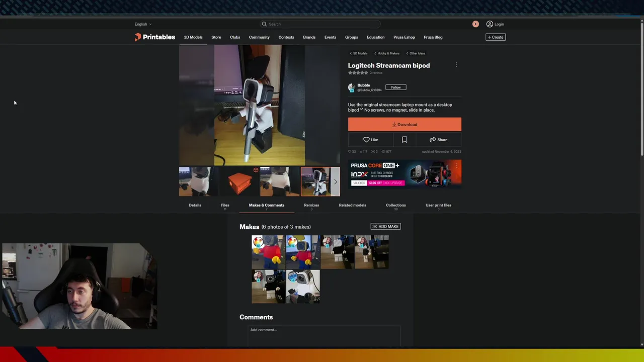This screenshot has width=644, height=362.
Task: Open the orange notification badge icon
Action: coord(475,24)
